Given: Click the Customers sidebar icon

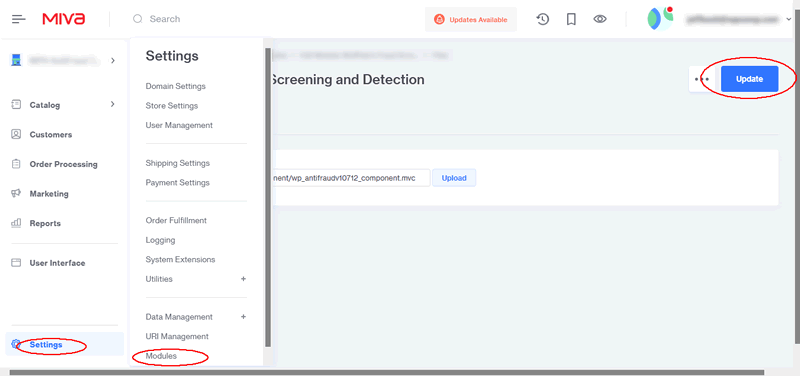Looking at the screenshot, I should tap(16, 135).
